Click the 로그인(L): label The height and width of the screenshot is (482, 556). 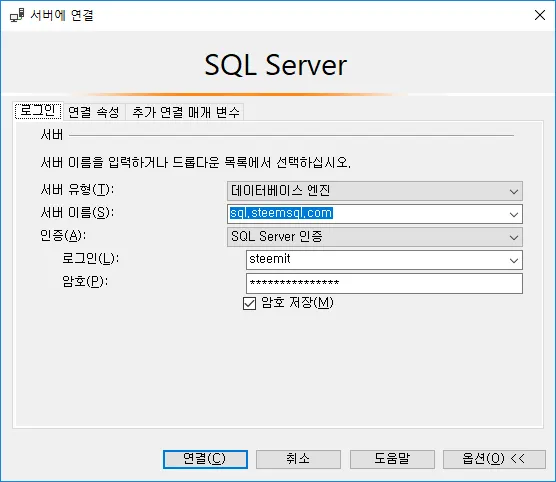pos(91,258)
